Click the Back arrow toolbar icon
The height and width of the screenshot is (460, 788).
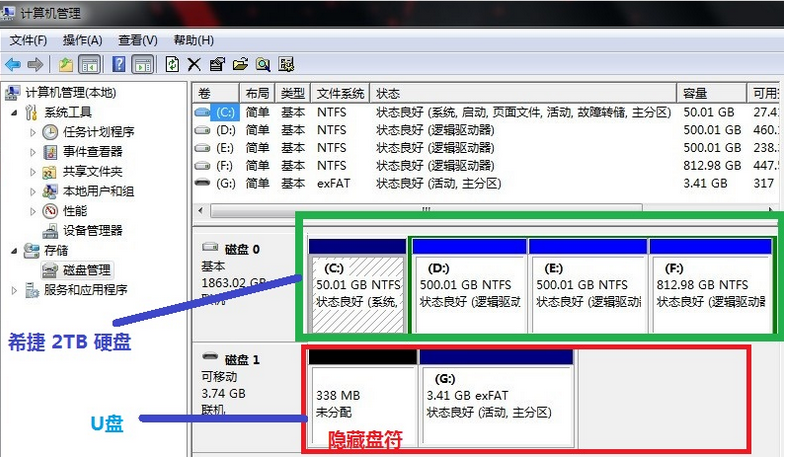click(13, 64)
